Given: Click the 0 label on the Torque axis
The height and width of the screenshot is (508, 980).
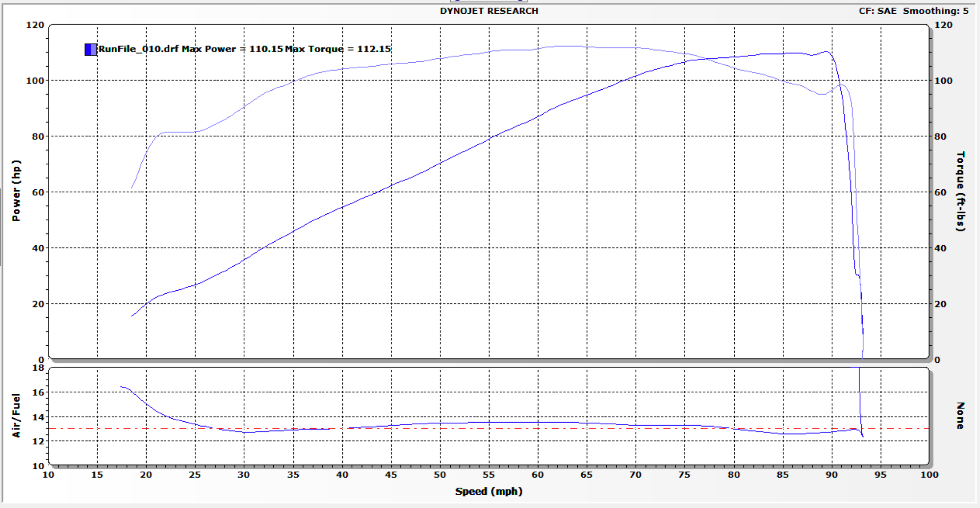Looking at the screenshot, I should click(x=937, y=360).
